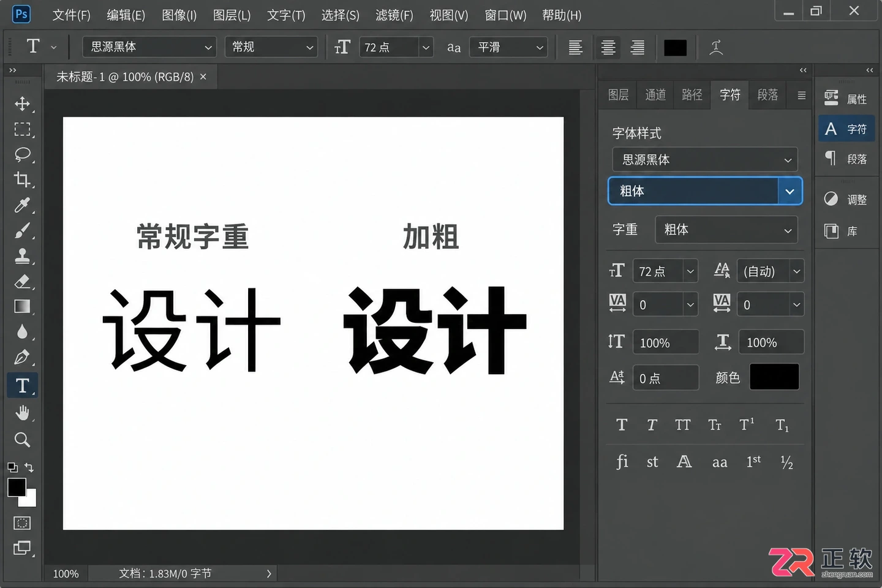The height and width of the screenshot is (588, 882).
Task: Click the text color swatch in options bar
Action: tap(675, 48)
